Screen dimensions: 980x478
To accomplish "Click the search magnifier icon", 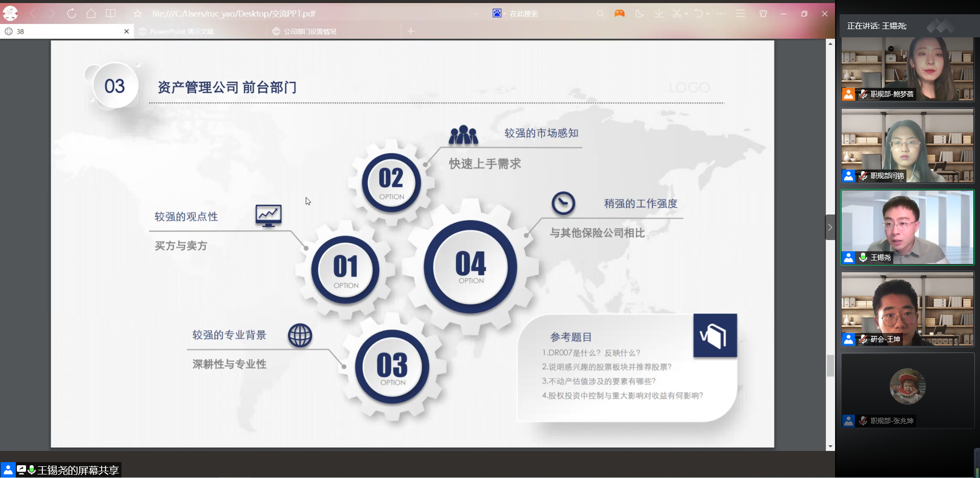I will point(600,14).
